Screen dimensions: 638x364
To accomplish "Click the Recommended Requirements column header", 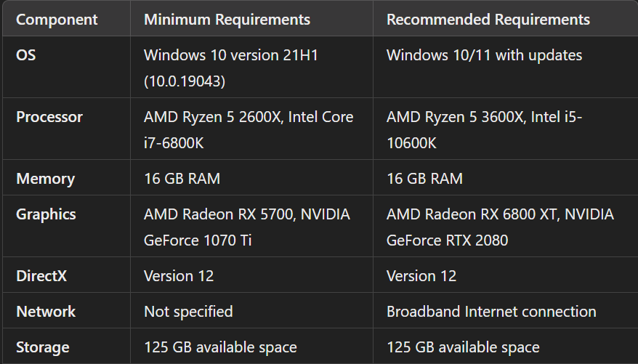I will 488,19.
